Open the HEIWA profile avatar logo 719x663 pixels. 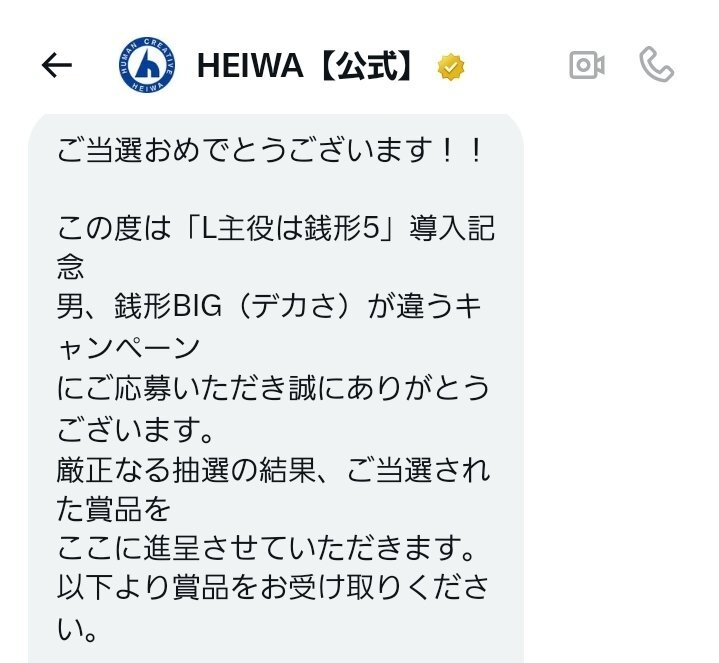(x=147, y=65)
